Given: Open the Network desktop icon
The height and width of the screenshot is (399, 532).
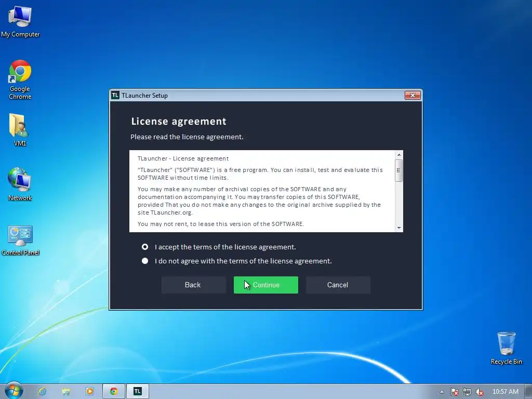Looking at the screenshot, I should (x=20, y=184).
